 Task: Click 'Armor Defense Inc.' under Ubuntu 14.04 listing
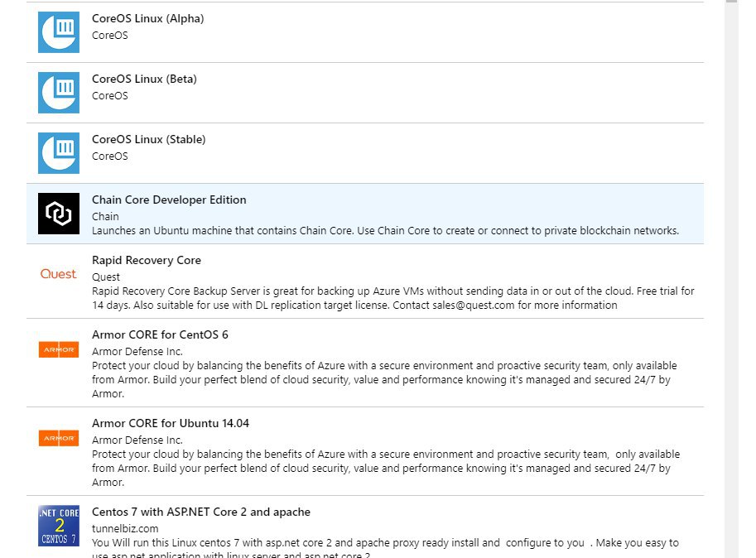[x=137, y=440]
